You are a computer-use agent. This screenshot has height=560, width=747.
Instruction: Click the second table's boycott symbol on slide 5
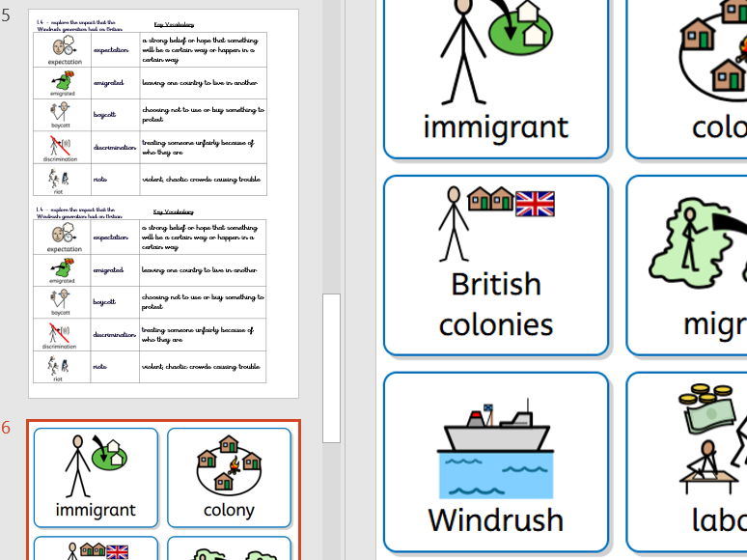click(x=61, y=298)
